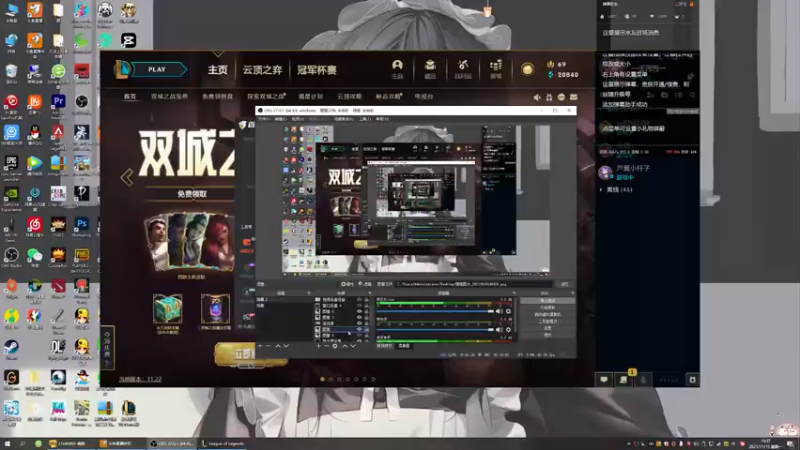Open the OBS Studio desktop icon
The width and height of the screenshot is (800, 450).
click(11, 258)
